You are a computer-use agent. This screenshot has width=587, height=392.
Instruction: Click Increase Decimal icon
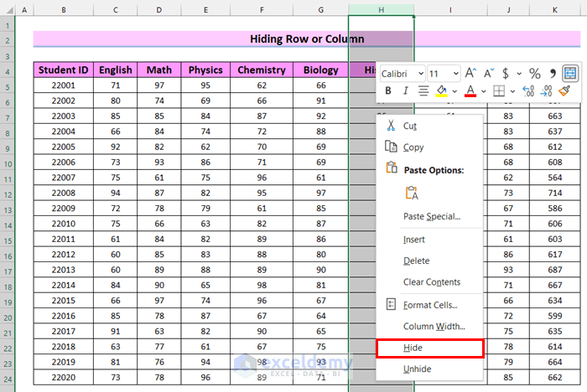528,91
